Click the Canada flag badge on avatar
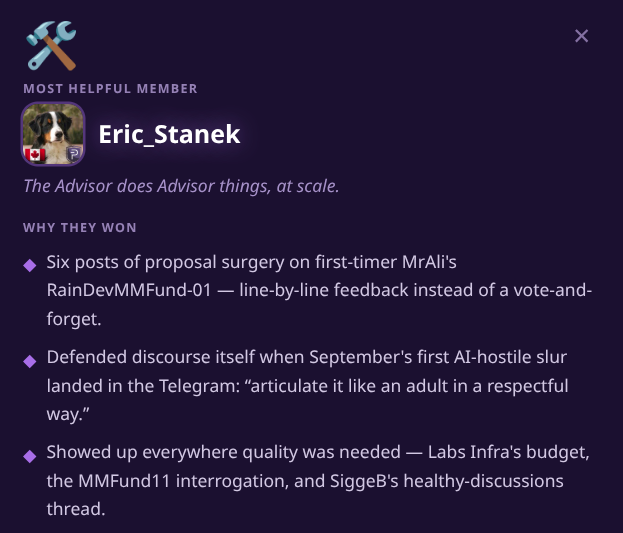The width and height of the screenshot is (623, 533). coord(35,154)
